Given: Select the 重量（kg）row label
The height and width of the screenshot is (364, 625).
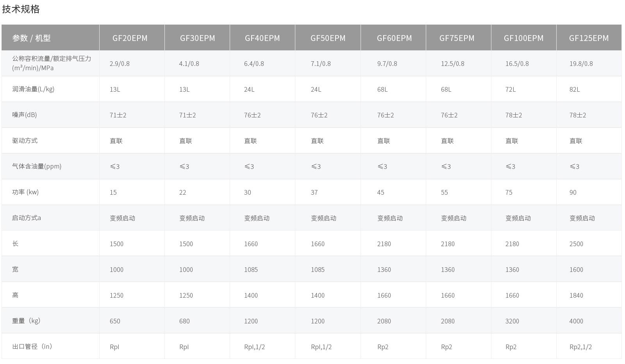Looking at the screenshot, I should point(26,321).
